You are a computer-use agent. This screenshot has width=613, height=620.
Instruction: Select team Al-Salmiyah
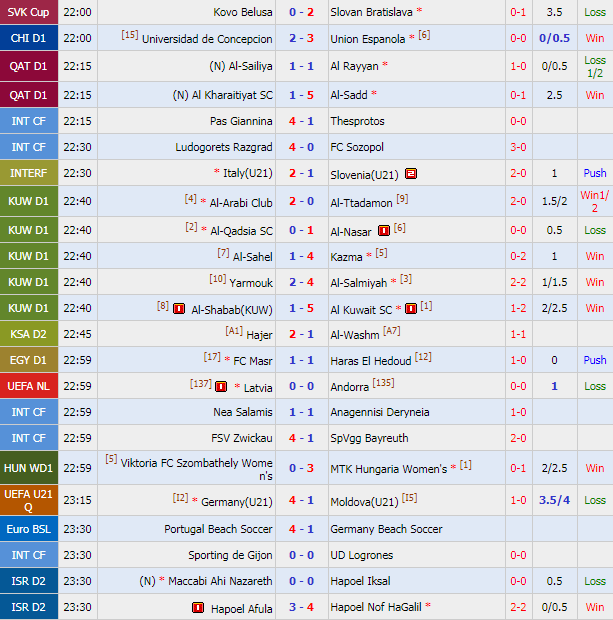tap(359, 283)
